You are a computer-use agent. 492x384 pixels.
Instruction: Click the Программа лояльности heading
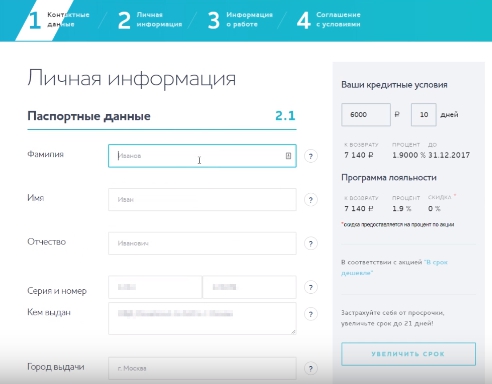pos(389,178)
